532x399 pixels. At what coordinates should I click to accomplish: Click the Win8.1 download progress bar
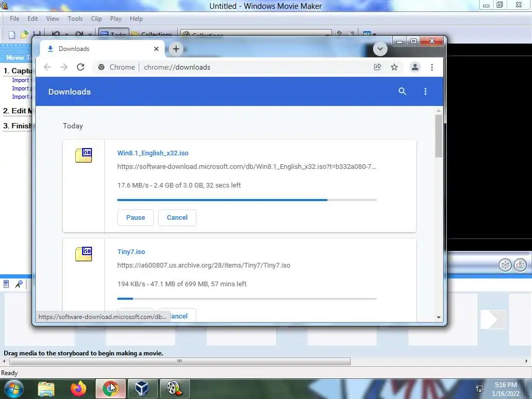[x=247, y=200]
